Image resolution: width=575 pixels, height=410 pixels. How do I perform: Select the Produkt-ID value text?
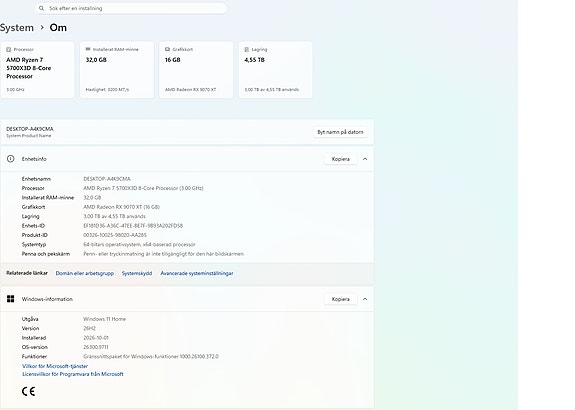click(115, 235)
